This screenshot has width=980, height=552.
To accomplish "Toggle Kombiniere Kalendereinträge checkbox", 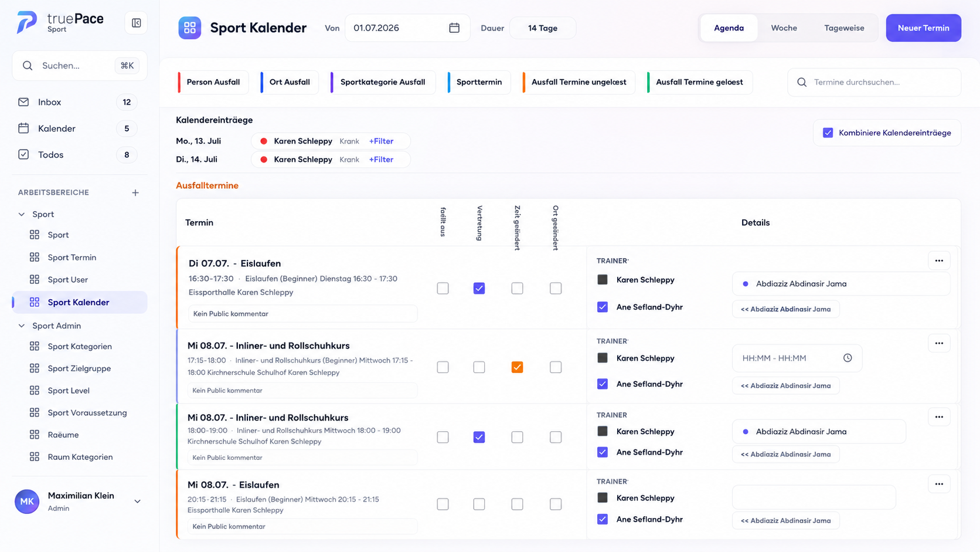I will pos(828,133).
